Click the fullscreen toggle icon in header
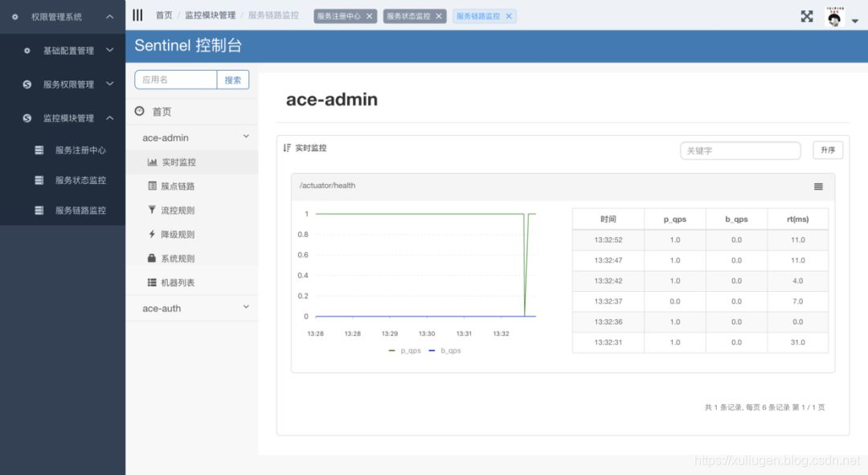 [x=806, y=15]
